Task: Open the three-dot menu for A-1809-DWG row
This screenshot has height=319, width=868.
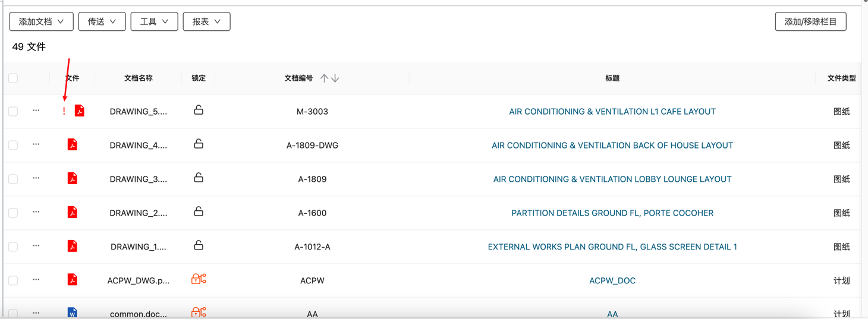Action: [x=36, y=144]
